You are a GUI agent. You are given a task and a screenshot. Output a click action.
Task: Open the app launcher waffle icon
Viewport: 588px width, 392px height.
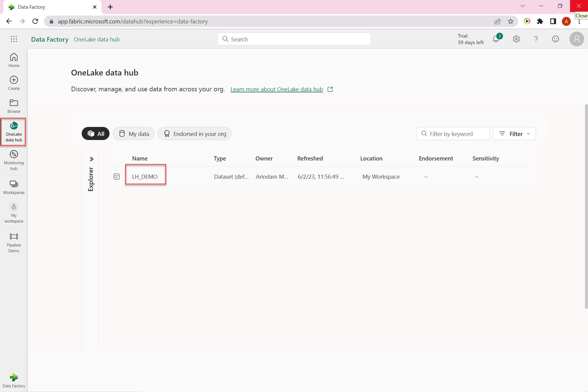[14, 39]
